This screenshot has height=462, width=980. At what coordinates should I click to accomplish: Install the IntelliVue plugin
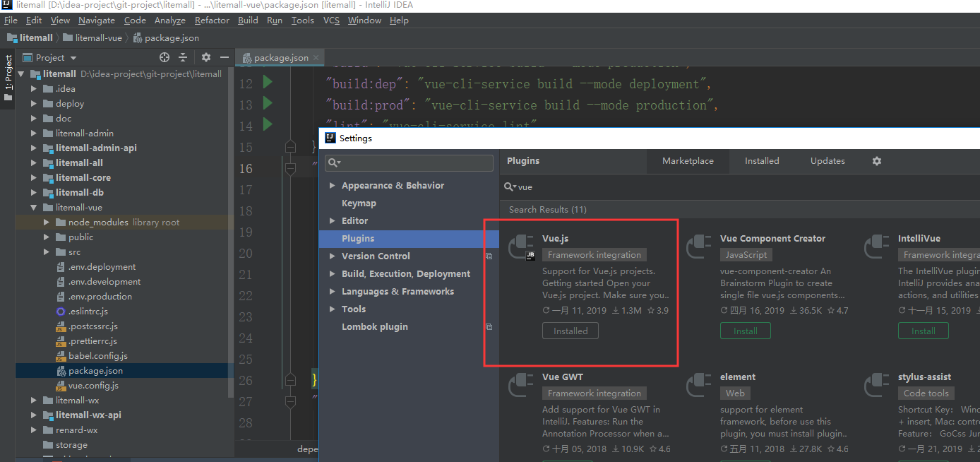(924, 331)
